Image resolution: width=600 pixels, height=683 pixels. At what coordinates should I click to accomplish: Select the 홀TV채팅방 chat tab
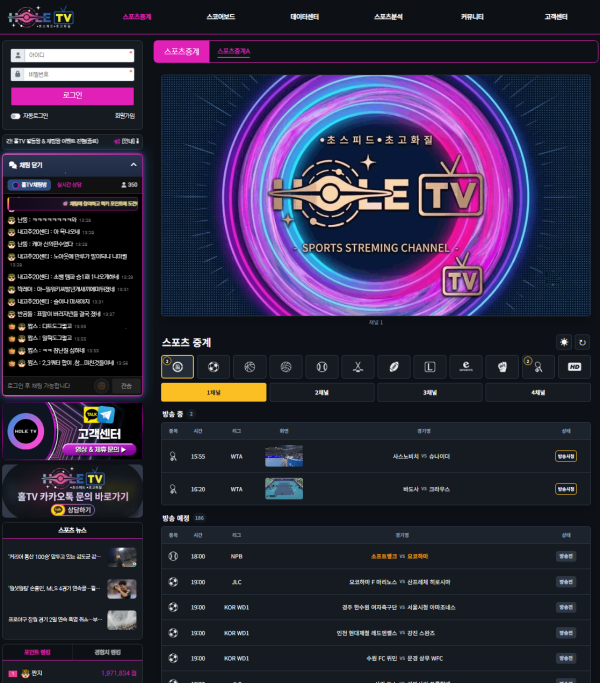[29, 185]
